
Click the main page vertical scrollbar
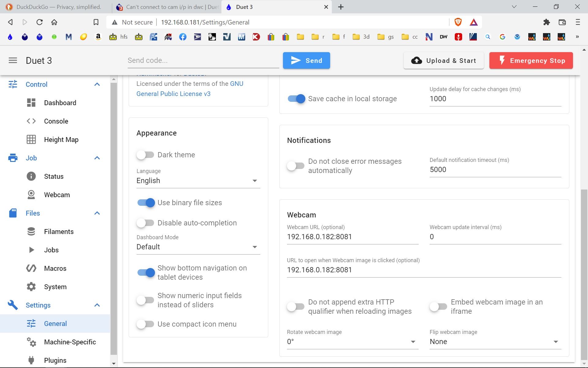[x=584, y=274]
